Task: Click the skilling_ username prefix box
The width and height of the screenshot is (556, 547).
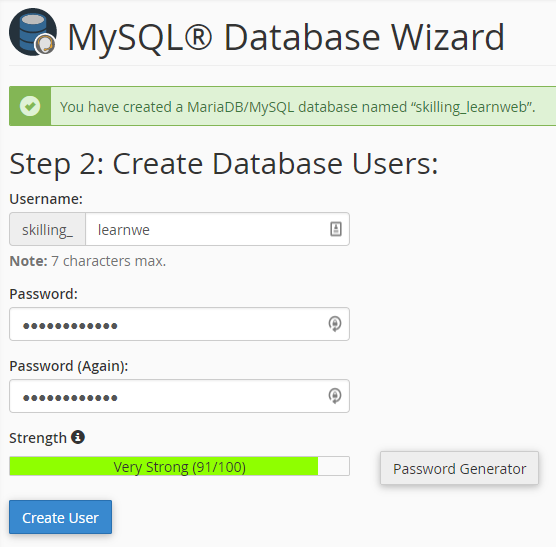Action: click(48, 229)
